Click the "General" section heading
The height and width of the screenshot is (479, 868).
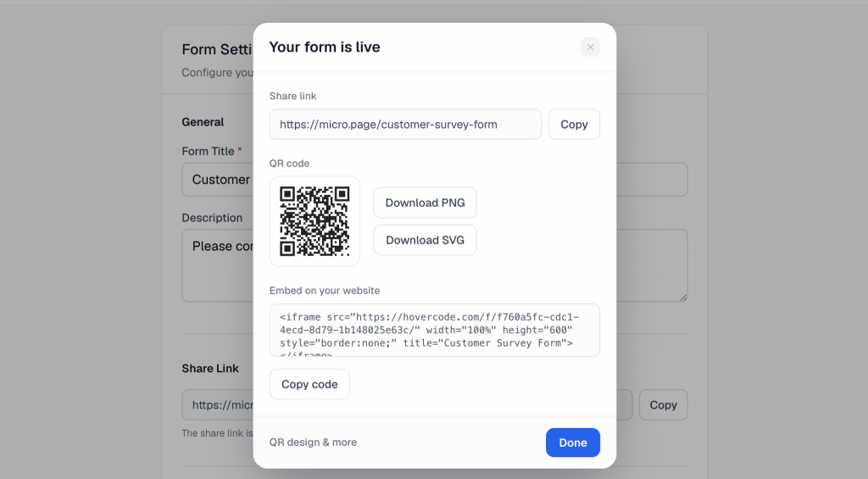pos(203,122)
